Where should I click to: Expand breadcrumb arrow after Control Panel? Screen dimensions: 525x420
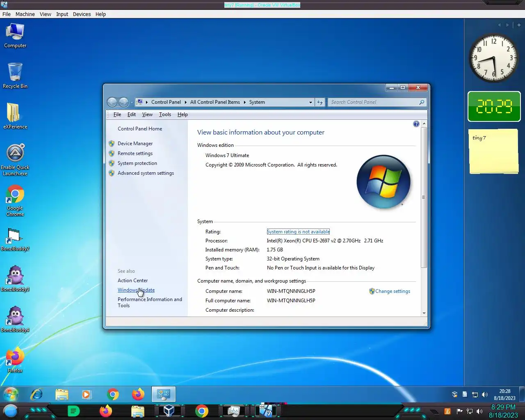click(185, 102)
